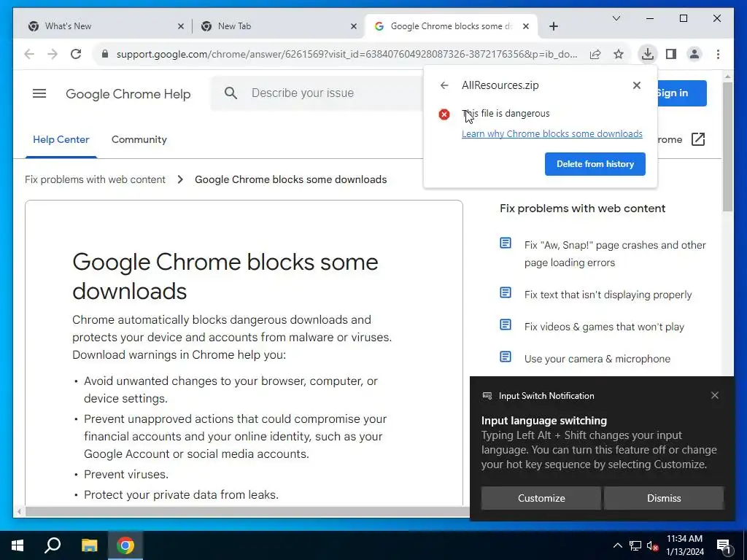Open the external link icon near Chrome
747x560 pixels.
[x=698, y=139]
